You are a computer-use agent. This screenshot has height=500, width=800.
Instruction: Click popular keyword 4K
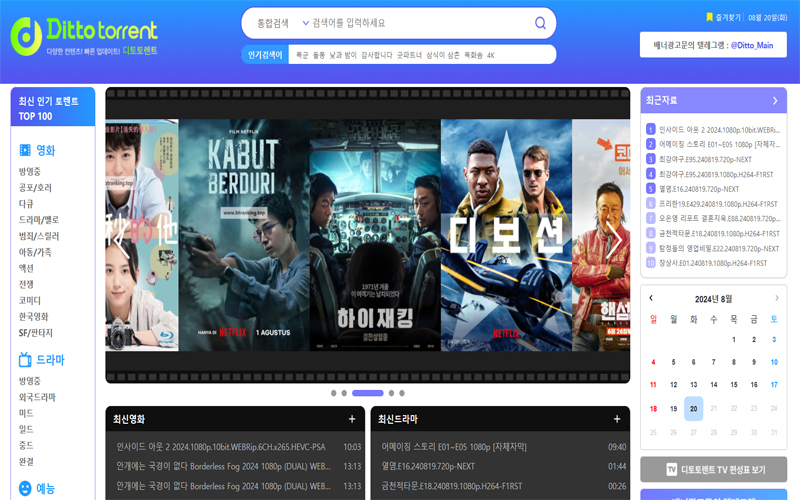click(490, 55)
